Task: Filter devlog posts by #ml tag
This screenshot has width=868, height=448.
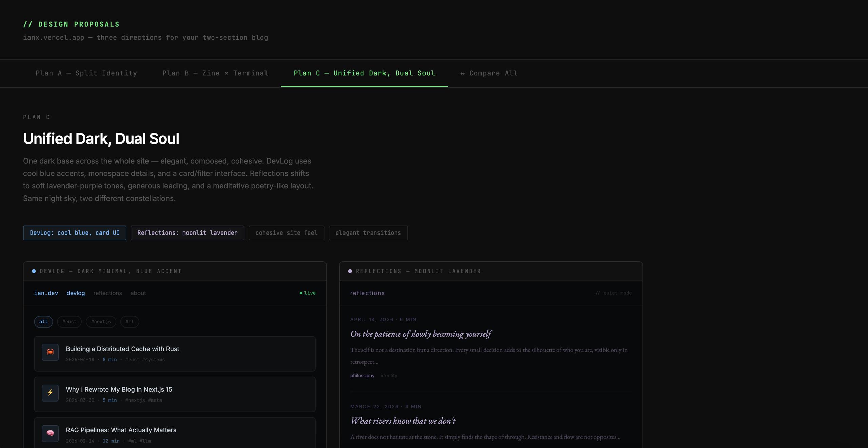Action: (x=130, y=322)
